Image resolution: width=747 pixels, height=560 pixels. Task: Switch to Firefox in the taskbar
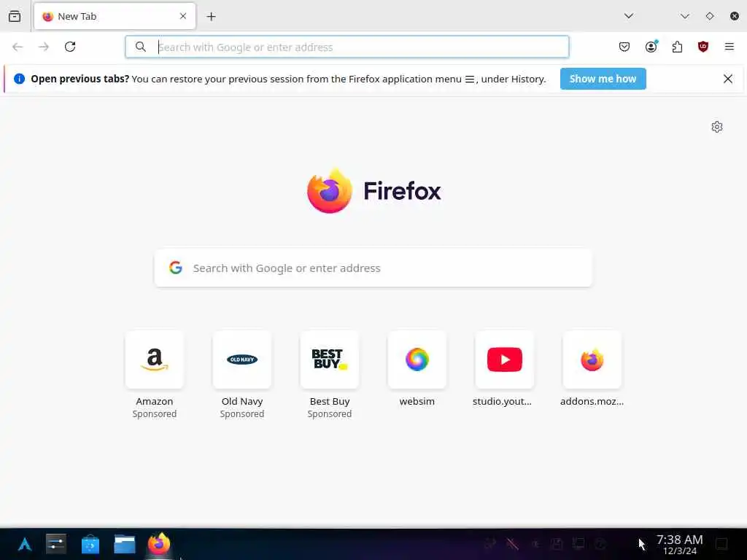tap(159, 544)
